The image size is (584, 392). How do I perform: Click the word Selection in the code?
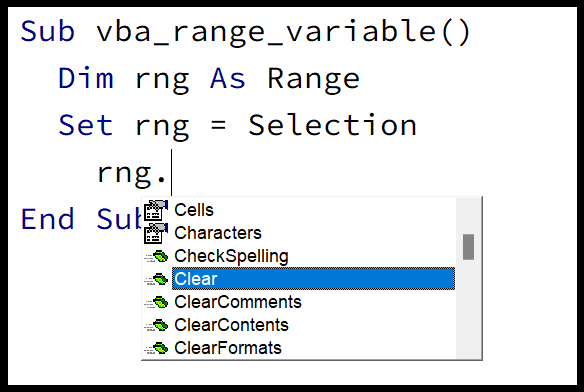click(x=332, y=125)
